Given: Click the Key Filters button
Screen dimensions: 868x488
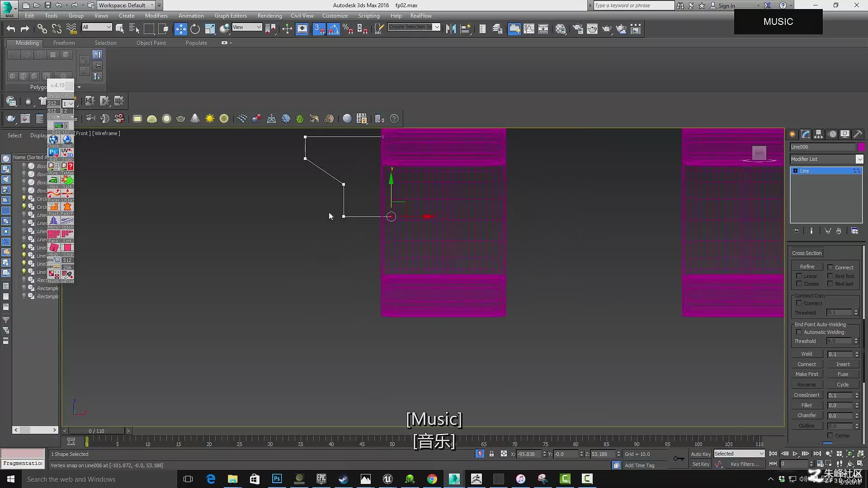Looking at the screenshot, I should click(x=745, y=464).
